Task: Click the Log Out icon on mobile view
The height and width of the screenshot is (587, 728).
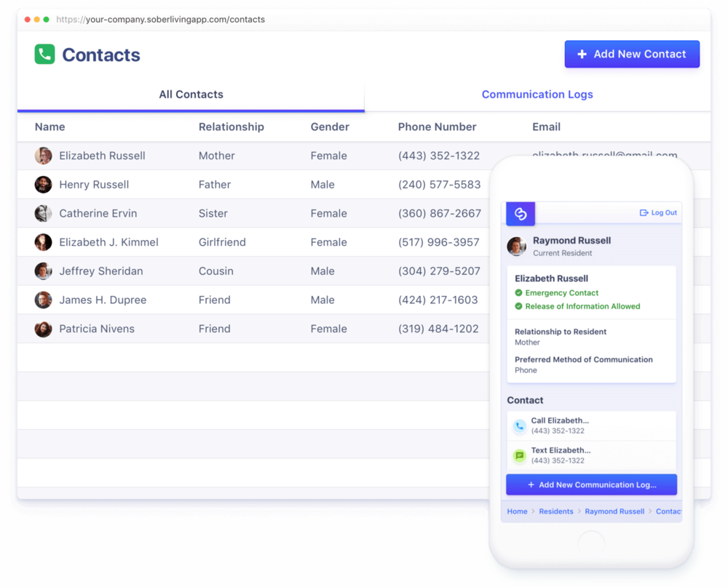Action: [644, 212]
